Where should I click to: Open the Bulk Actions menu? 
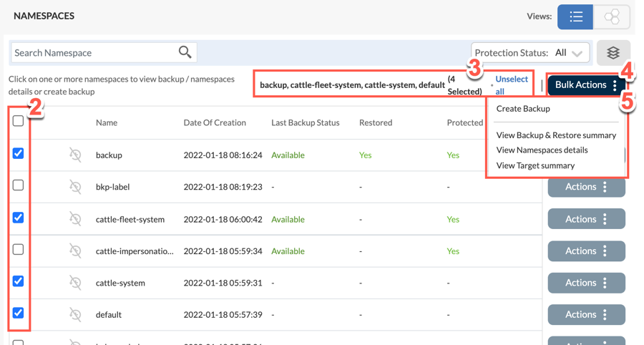click(x=586, y=84)
